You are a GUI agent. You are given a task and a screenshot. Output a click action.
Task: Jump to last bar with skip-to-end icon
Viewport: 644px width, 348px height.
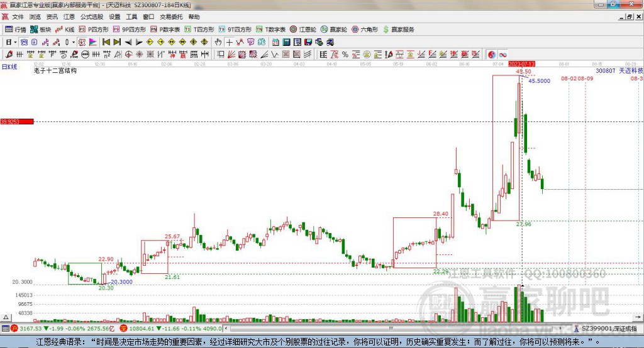point(117,42)
